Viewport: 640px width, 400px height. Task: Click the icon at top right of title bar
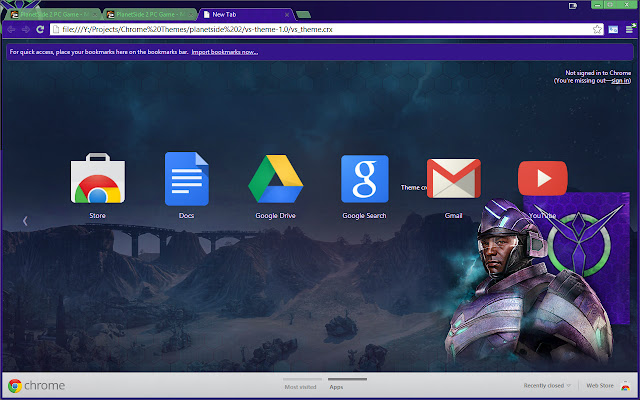point(573,6)
